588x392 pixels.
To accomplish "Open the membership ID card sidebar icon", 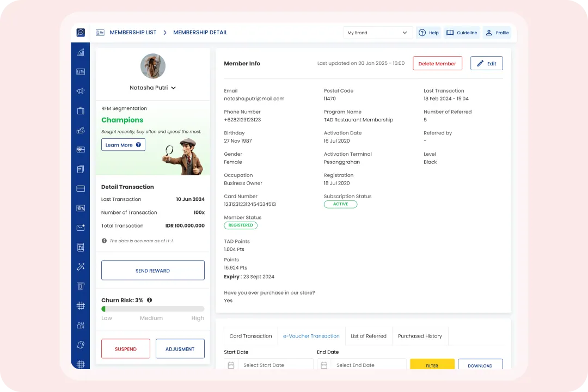I will click(x=81, y=72).
